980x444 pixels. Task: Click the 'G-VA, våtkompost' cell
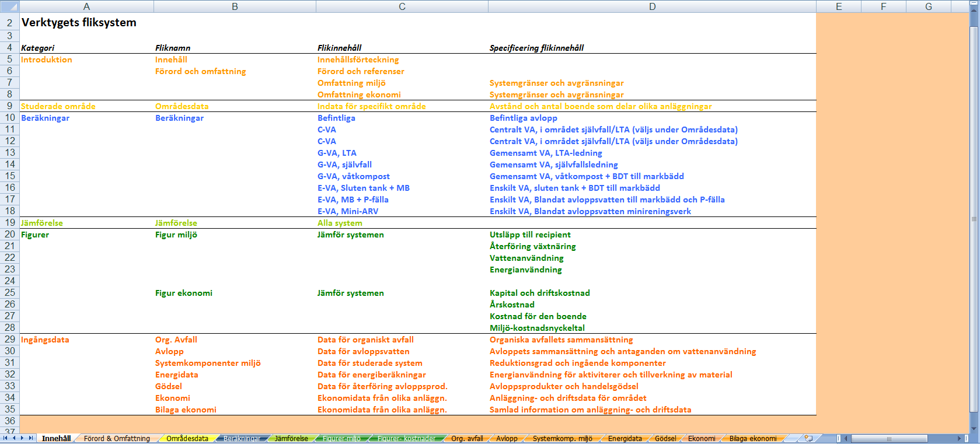[353, 176]
